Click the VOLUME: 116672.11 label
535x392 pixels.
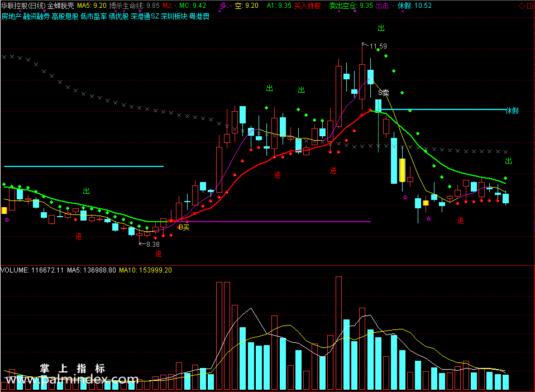click(x=32, y=270)
